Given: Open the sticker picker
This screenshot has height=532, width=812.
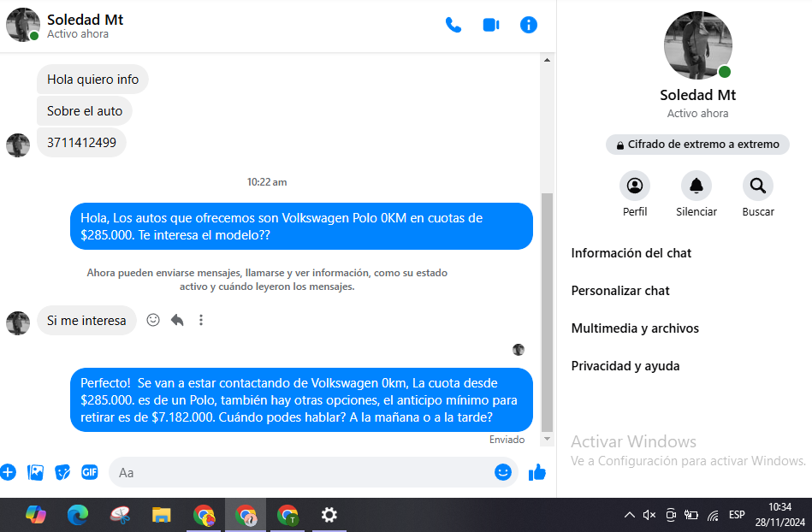Looking at the screenshot, I should [x=62, y=472].
